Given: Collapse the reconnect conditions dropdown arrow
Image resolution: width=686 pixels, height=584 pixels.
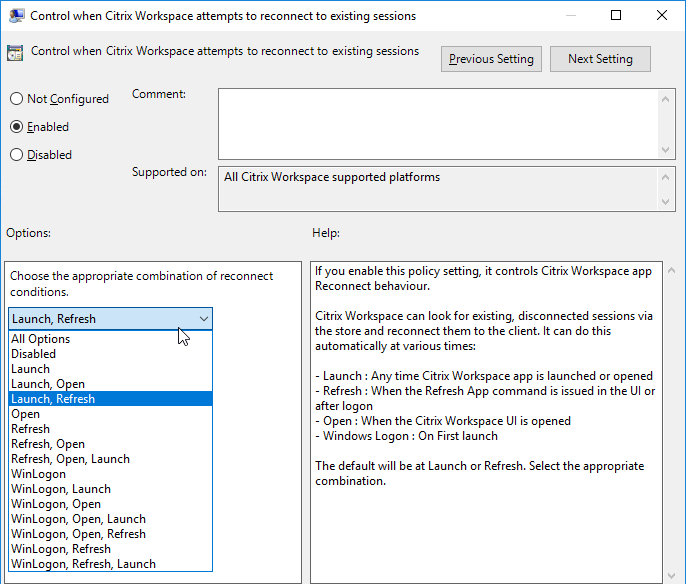Looking at the screenshot, I should (x=203, y=319).
